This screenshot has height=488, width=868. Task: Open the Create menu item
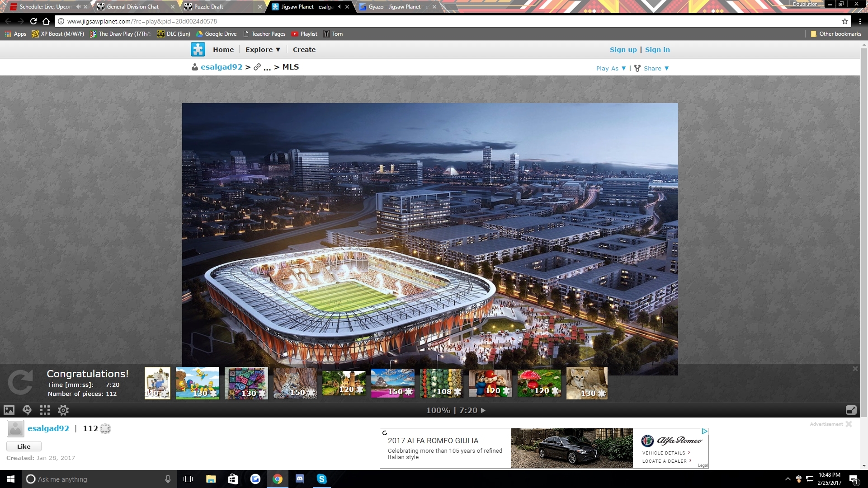pyautogui.click(x=304, y=50)
